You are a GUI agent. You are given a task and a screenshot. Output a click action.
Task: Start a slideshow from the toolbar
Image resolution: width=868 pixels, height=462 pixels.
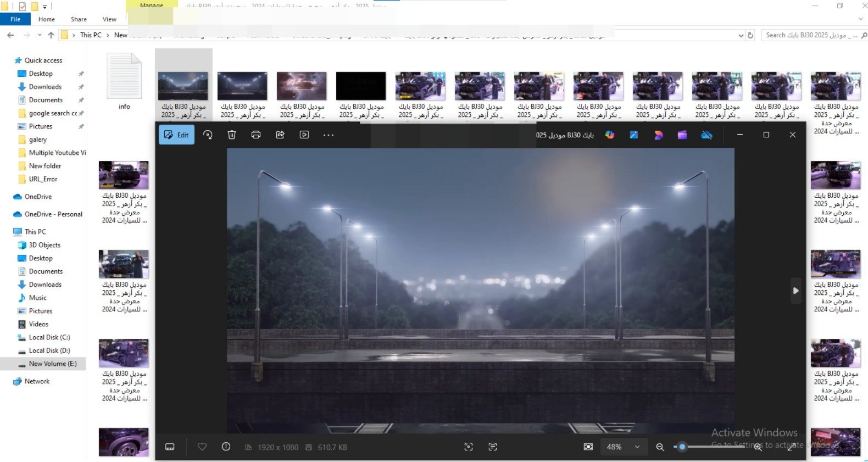[x=304, y=135]
